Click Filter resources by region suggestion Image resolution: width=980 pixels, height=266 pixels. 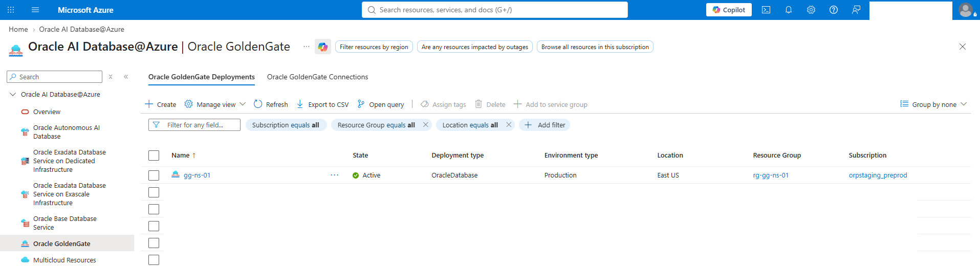click(x=374, y=47)
